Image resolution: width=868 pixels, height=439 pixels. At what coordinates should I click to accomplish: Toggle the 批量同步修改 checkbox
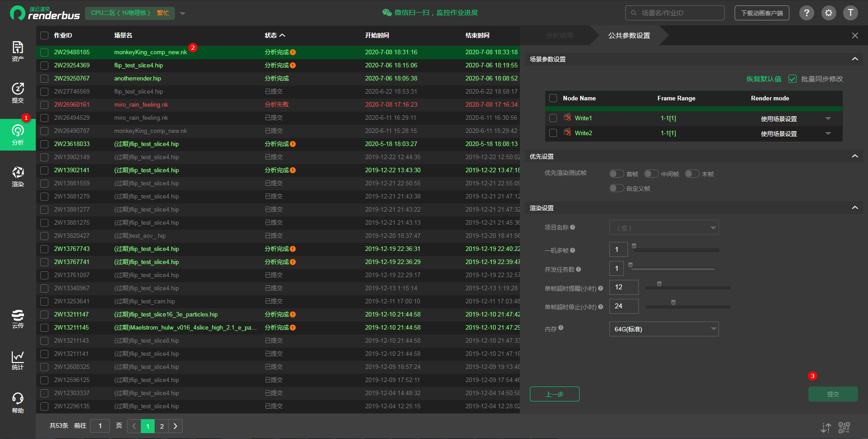pyautogui.click(x=792, y=79)
